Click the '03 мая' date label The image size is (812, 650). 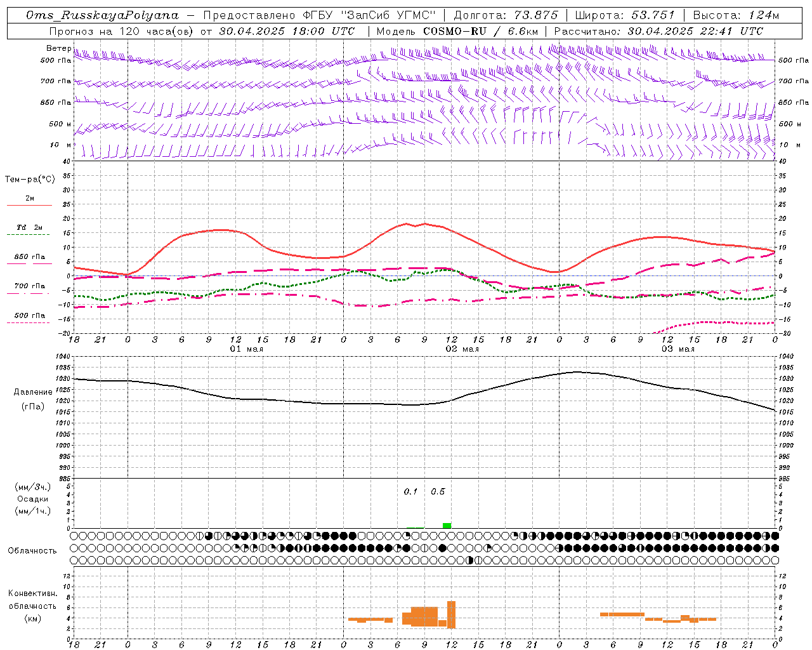coord(678,348)
